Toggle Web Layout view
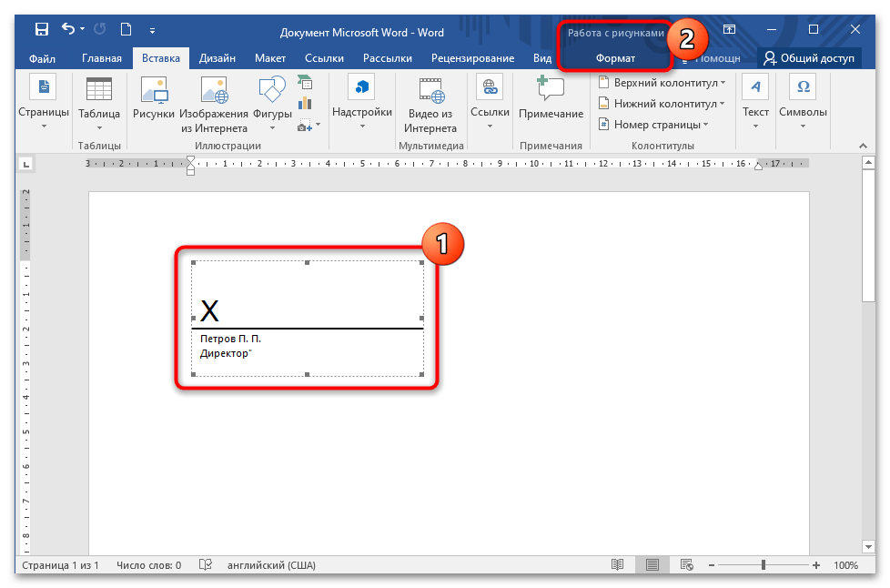The image size is (890, 588). click(687, 564)
